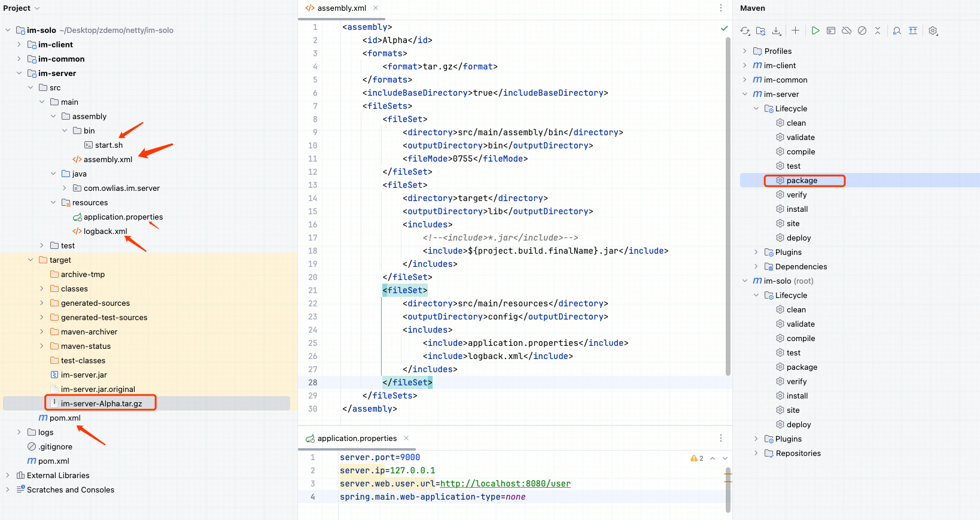Select the application.properties editor tab
980x520 pixels.
[357, 439]
